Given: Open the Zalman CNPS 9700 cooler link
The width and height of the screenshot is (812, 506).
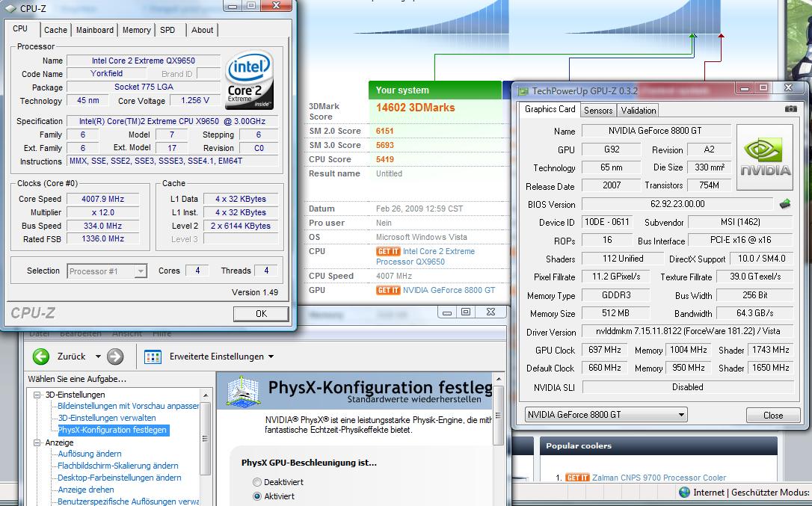Looking at the screenshot, I should [x=659, y=478].
